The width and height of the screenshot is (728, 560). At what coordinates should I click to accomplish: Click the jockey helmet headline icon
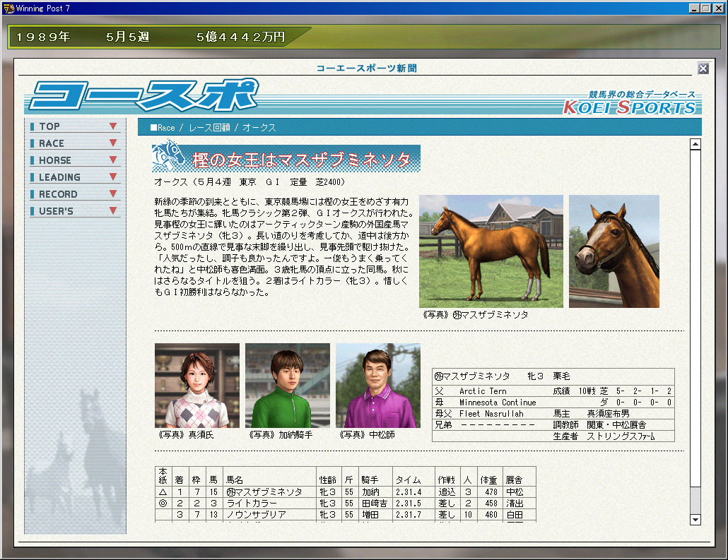pos(168,156)
